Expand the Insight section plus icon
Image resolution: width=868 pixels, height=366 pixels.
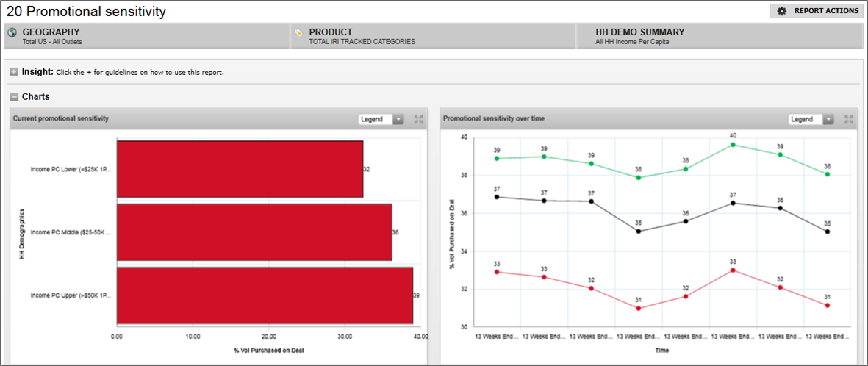point(14,72)
